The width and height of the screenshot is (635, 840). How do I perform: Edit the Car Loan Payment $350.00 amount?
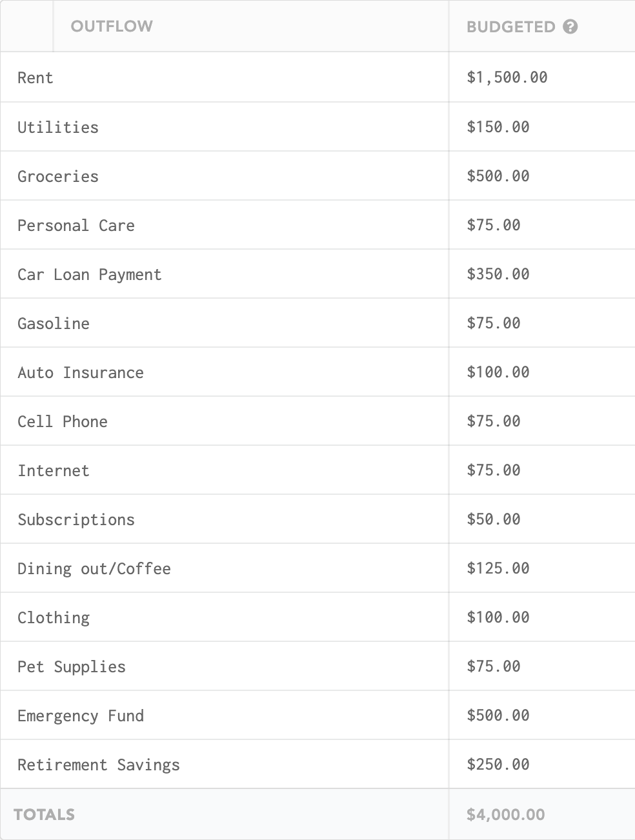click(x=498, y=274)
